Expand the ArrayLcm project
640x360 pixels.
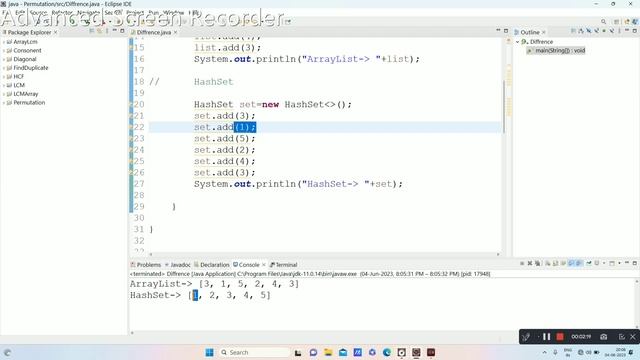pyautogui.click(x=4, y=42)
